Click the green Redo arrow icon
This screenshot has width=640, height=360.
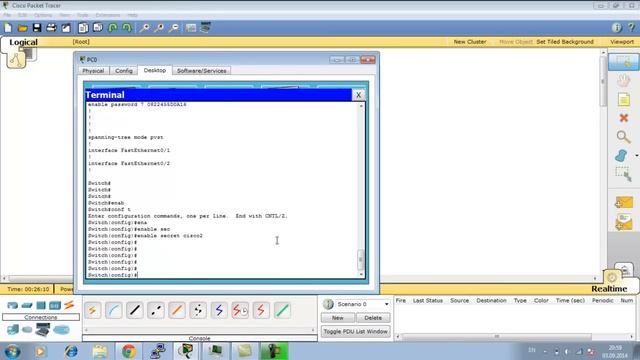pyautogui.click(x=127, y=28)
